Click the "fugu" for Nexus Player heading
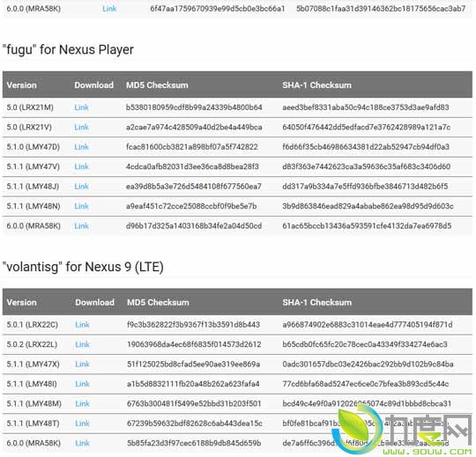Image resolution: width=476 pixels, height=457 pixels. (x=68, y=49)
